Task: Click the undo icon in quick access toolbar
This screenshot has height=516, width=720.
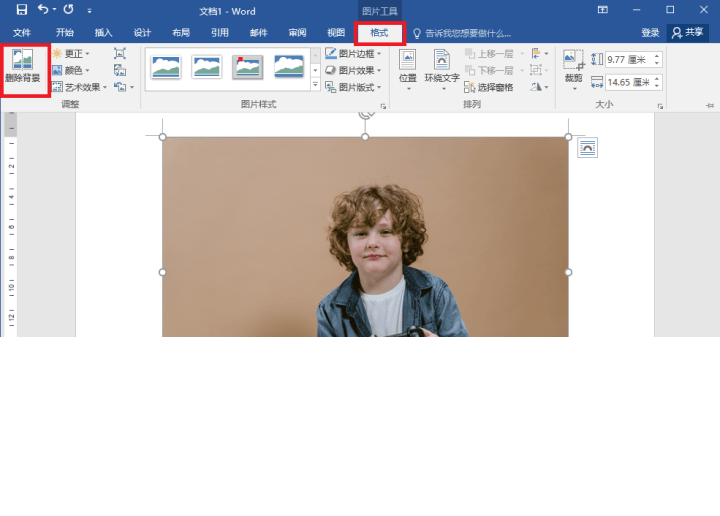Action: (x=43, y=10)
